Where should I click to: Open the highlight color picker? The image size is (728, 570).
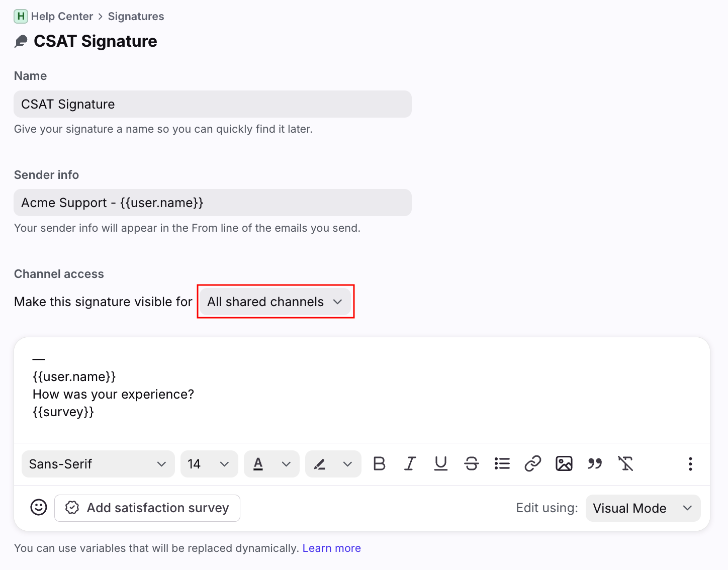(x=333, y=464)
